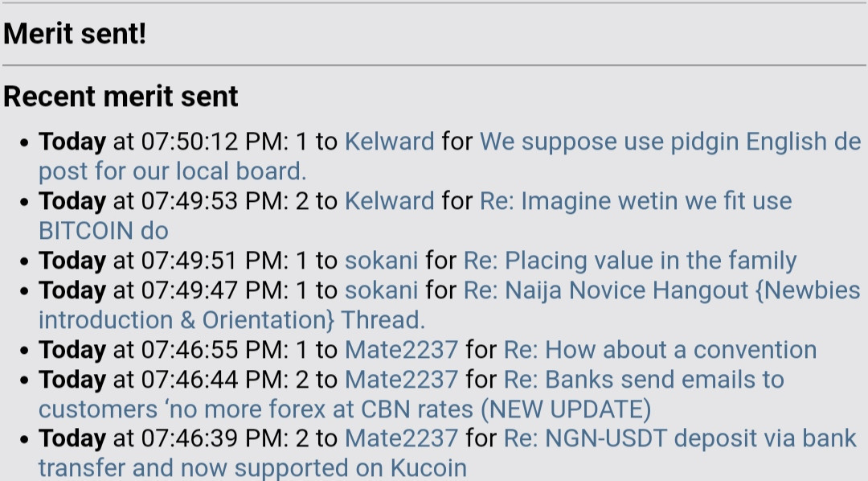Open 'Re: Placing value in the family' thread
This screenshot has height=481, width=868.
tap(629, 261)
